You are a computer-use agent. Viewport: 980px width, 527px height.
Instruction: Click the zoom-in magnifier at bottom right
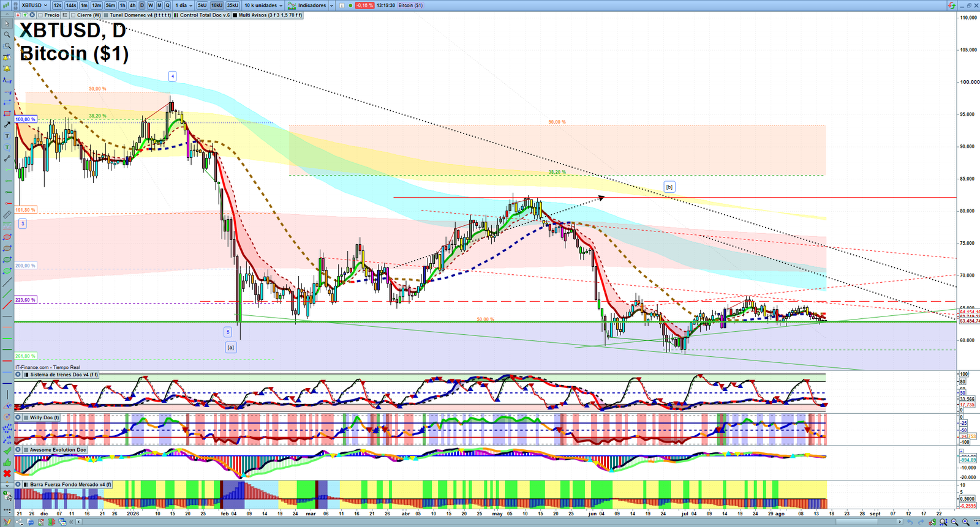966,522
